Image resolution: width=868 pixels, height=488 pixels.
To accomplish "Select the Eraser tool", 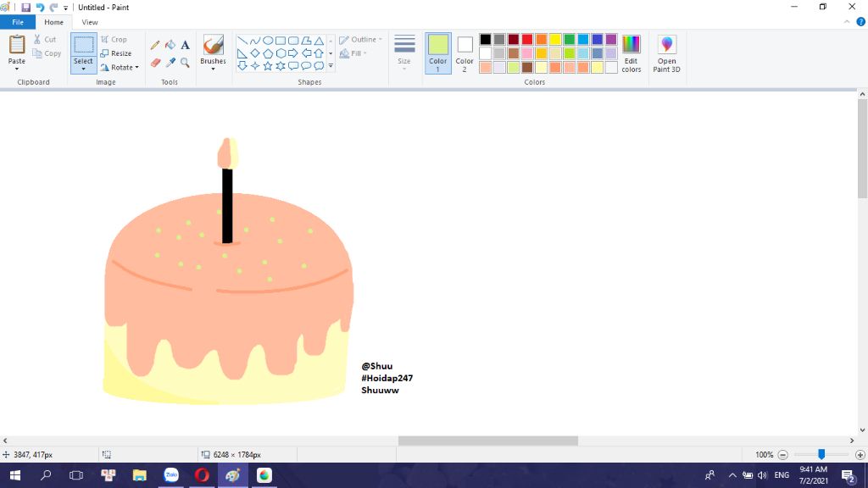I will tap(155, 63).
